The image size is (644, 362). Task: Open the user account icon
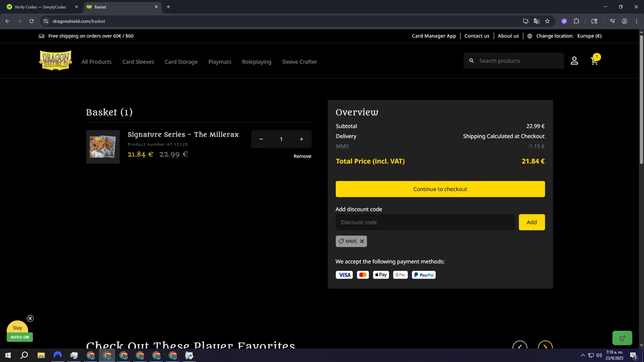tap(574, 61)
